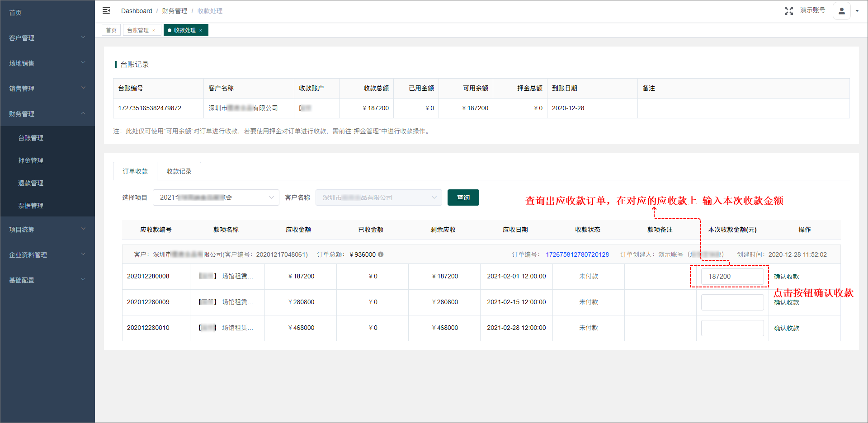The width and height of the screenshot is (868, 423).
Task: Close the 收款处理 tab
Action: (201, 30)
